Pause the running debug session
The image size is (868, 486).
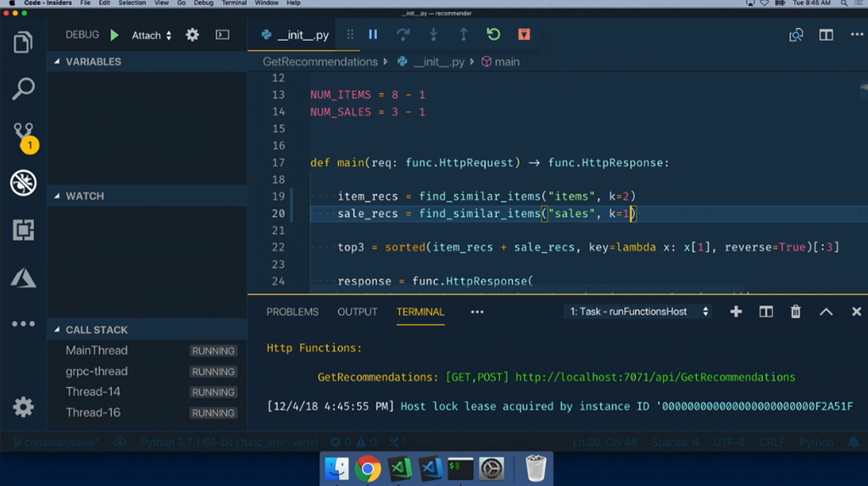[373, 35]
